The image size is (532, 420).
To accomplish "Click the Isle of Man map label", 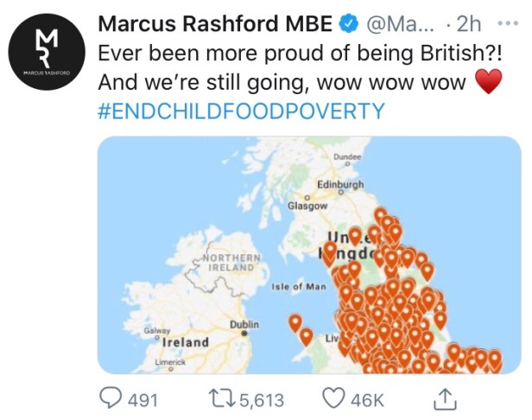I will (x=297, y=286).
